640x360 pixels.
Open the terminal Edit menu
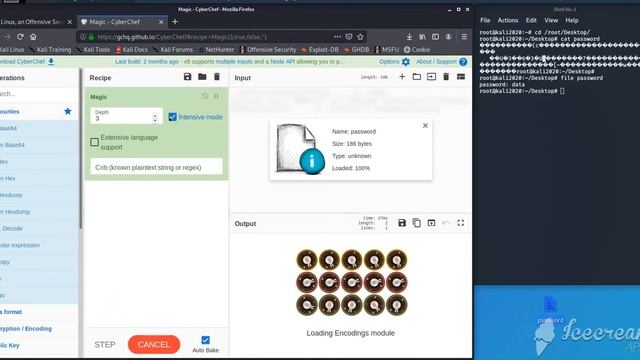coord(531,20)
